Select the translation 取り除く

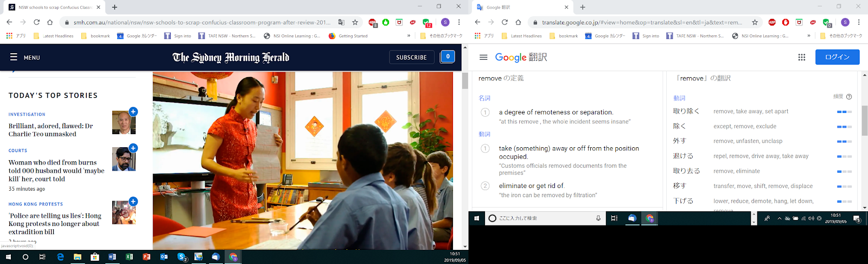tap(686, 111)
